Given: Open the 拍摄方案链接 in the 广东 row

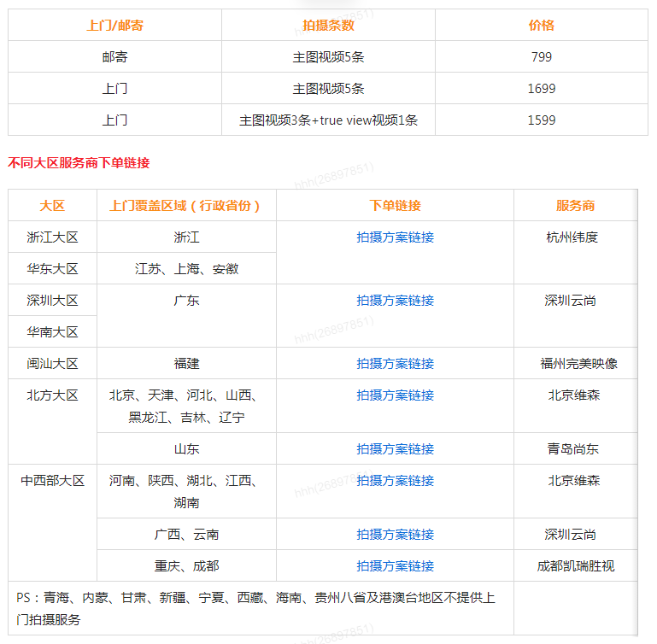Looking at the screenshot, I should (x=395, y=301).
